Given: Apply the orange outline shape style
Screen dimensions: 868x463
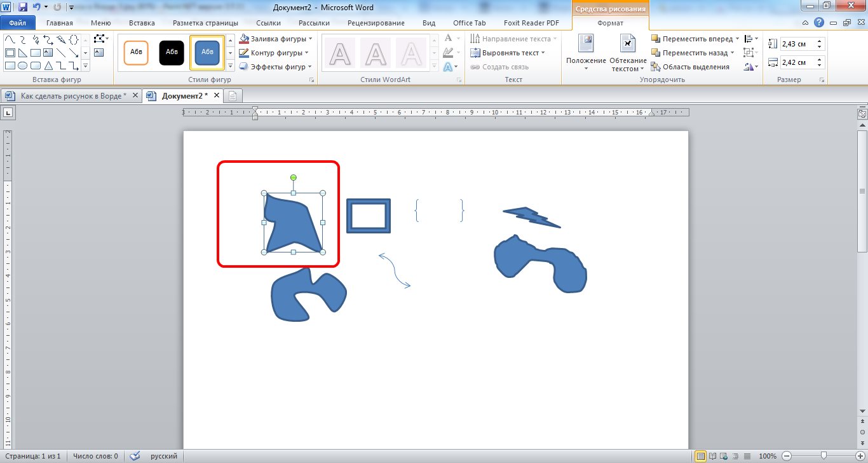Looking at the screenshot, I should 136,52.
